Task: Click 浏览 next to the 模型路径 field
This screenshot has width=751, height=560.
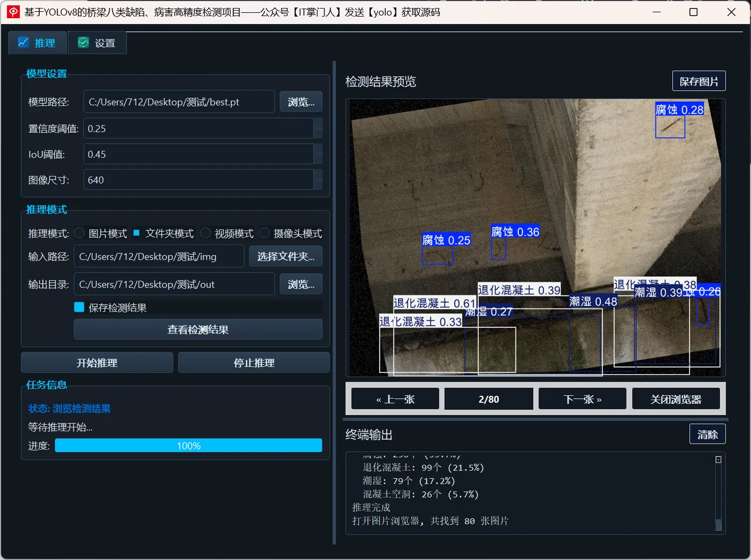Action: point(301,102)
